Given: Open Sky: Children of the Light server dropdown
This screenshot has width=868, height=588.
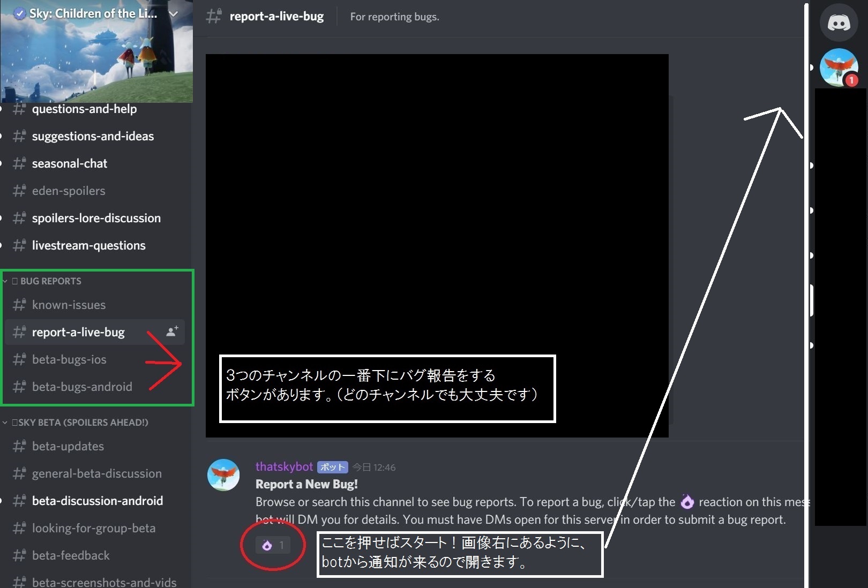Looking at the screenshot, I should click(x=173, y=14).
